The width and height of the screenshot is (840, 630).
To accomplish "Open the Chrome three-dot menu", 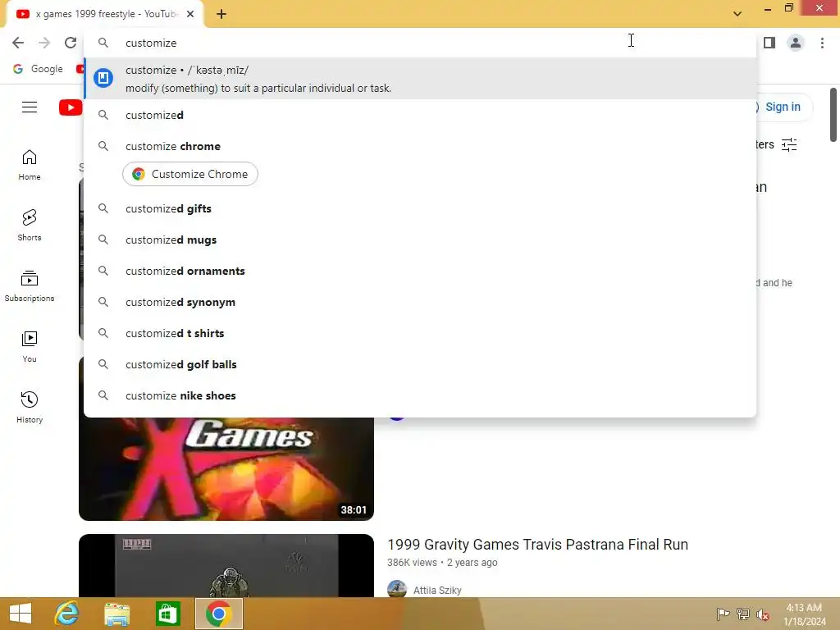I will (x=822, y=43).
